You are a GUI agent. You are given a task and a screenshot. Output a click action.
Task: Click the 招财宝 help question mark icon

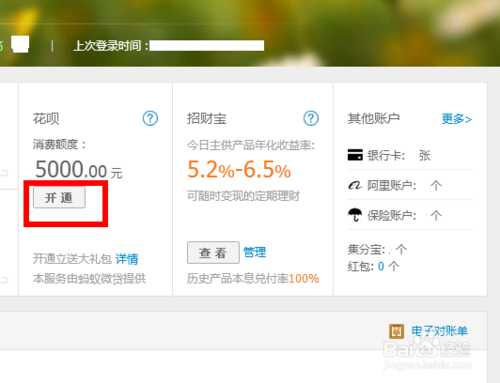coord(311,118)
